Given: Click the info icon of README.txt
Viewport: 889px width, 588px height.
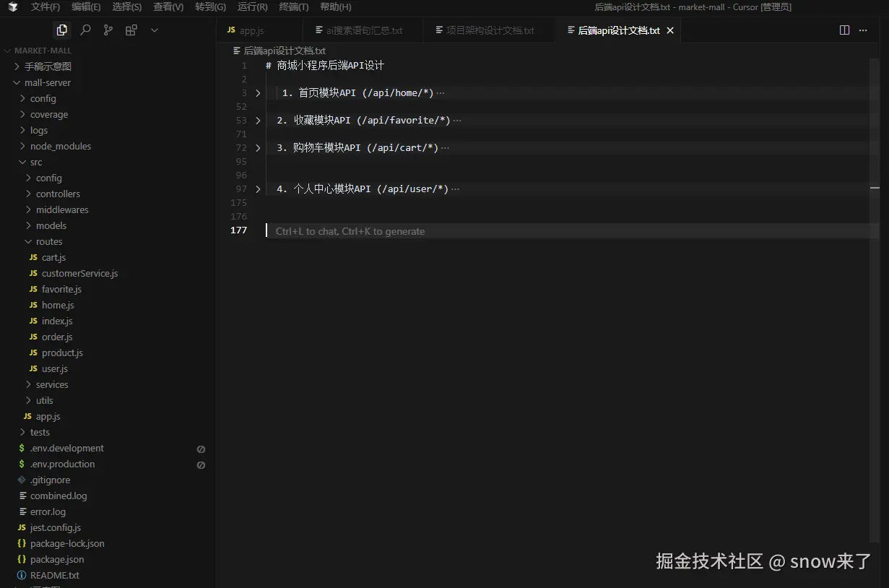Looking at the screenshot, I should [x=22, y=575].
